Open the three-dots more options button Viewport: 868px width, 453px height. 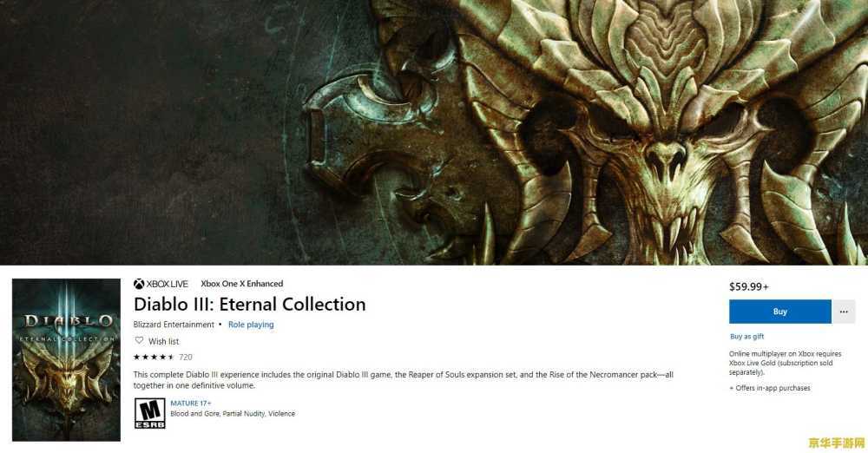click(x=844, y=312)
